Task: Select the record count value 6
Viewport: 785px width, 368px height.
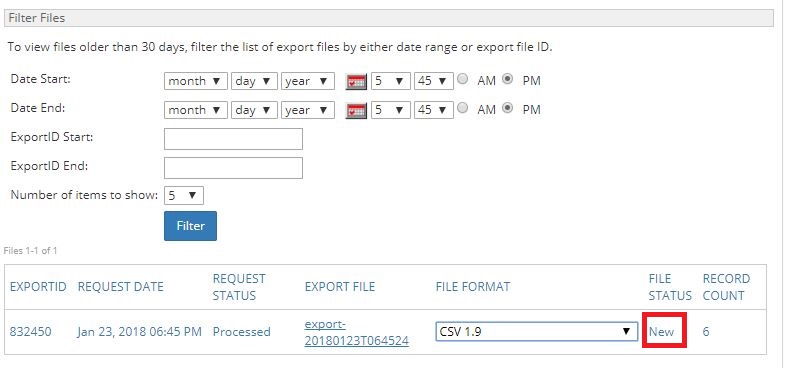Action: pos(706,332)
